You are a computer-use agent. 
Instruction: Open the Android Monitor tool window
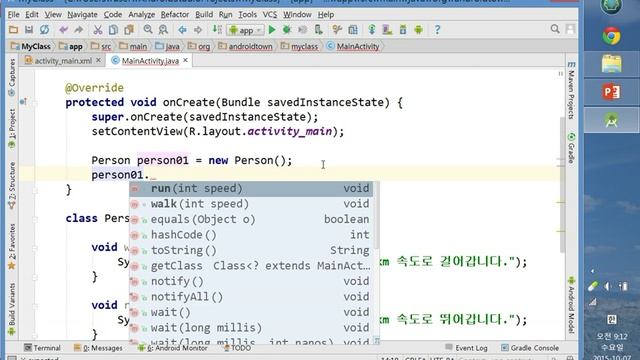click(173, 348)
